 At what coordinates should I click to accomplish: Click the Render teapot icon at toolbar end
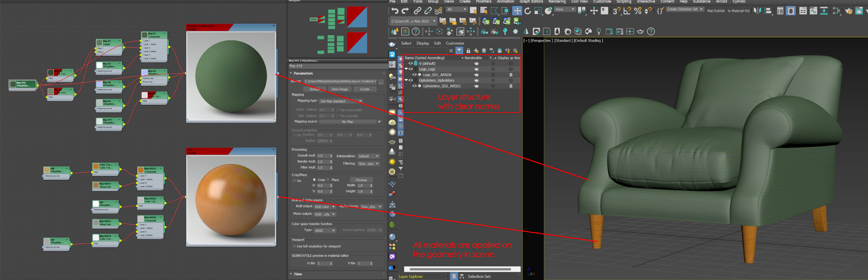(x=859, y=11)
